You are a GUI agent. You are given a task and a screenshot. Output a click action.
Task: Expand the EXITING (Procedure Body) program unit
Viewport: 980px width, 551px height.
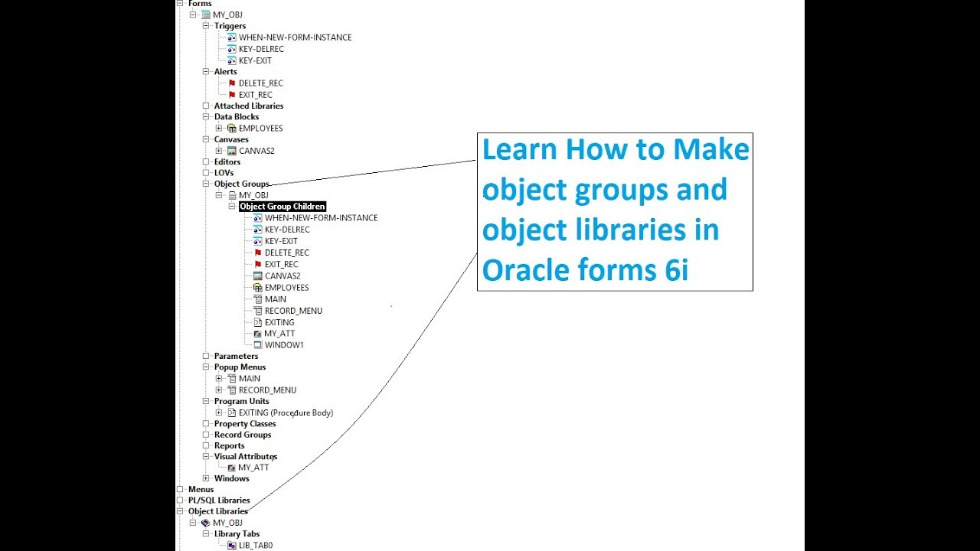[x=219, y=412]
